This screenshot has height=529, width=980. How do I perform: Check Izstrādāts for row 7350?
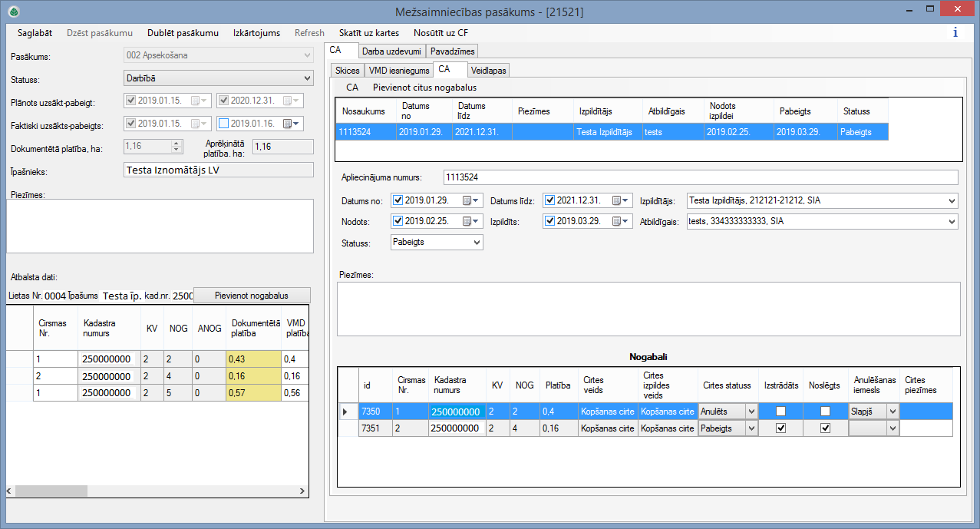(x=780, y=412)
